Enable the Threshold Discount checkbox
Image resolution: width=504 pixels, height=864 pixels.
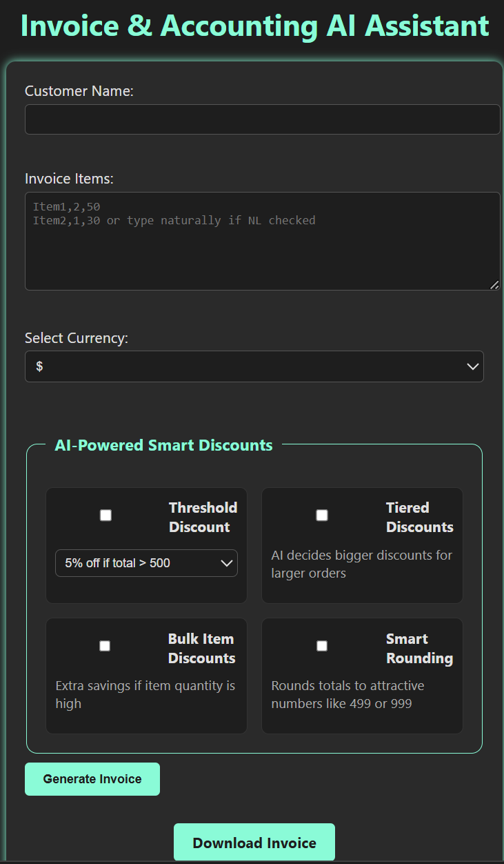tap(105, 514)
